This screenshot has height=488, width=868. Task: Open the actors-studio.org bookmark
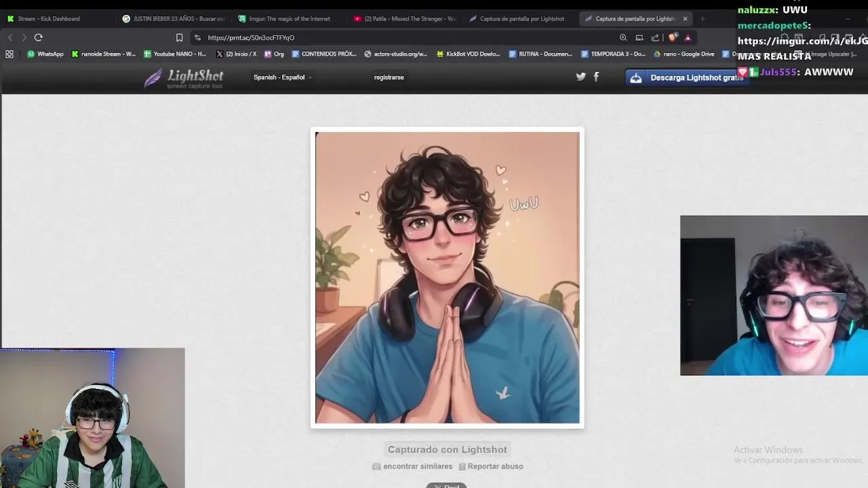(396, 54)
